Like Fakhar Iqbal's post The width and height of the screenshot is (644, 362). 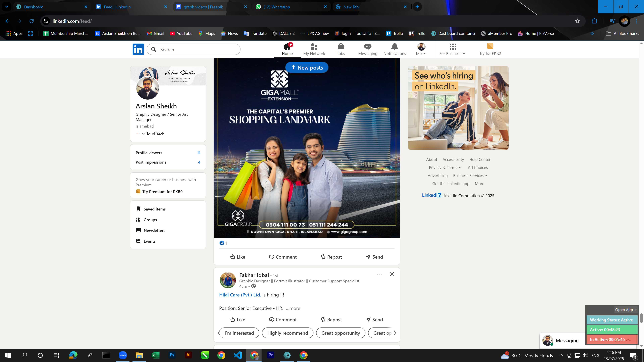click(x=237, y=320)
